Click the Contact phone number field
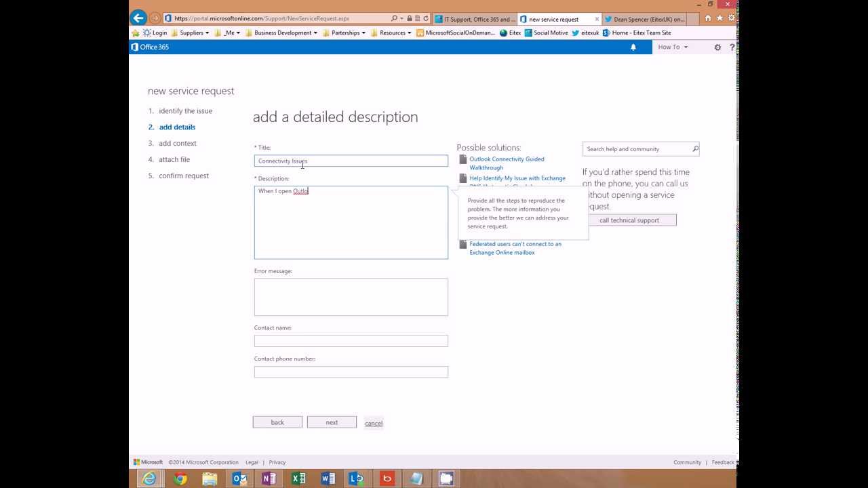This screenshot has height=488, width=868. pyautogui.click(x=351, y=372)
